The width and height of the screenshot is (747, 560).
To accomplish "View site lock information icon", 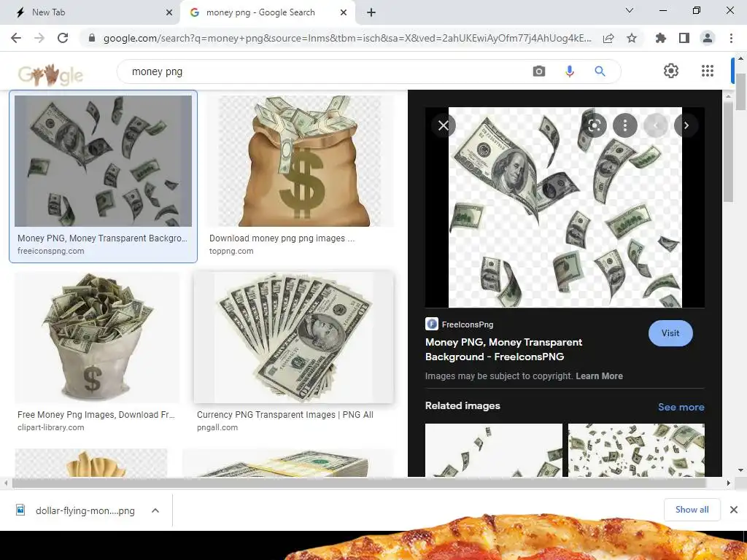I will pyautogui.click(x=92, y=38).
